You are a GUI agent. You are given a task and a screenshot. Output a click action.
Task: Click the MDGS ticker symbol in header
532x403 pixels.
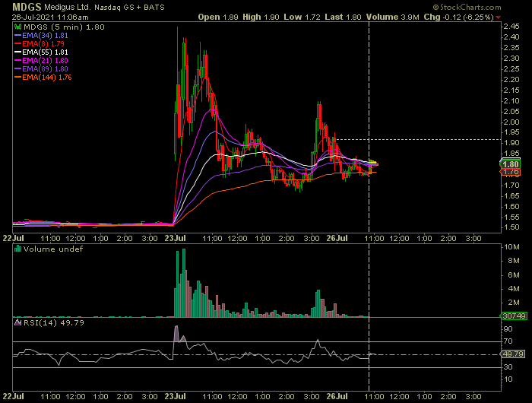point(27,7)
